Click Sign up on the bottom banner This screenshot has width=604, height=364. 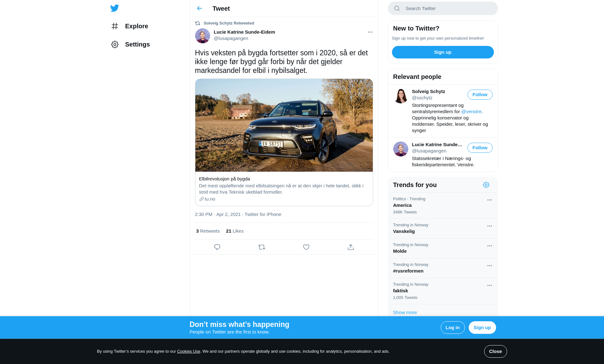tap(482, 328)
